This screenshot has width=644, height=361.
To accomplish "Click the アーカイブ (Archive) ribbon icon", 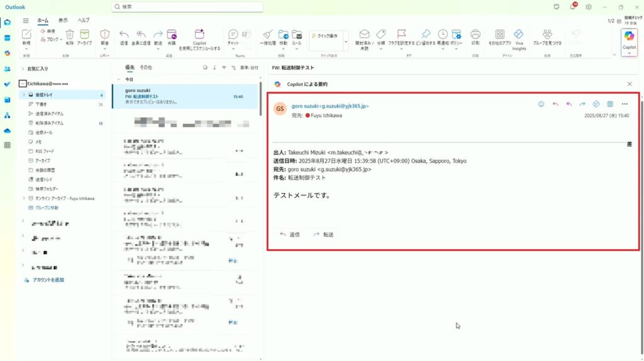I will click(84, 35).
